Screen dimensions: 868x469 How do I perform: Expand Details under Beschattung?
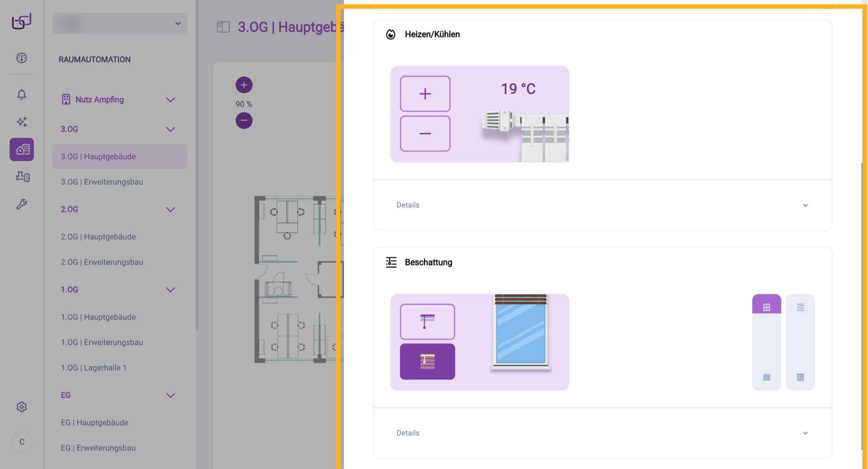tap(602, 433)
